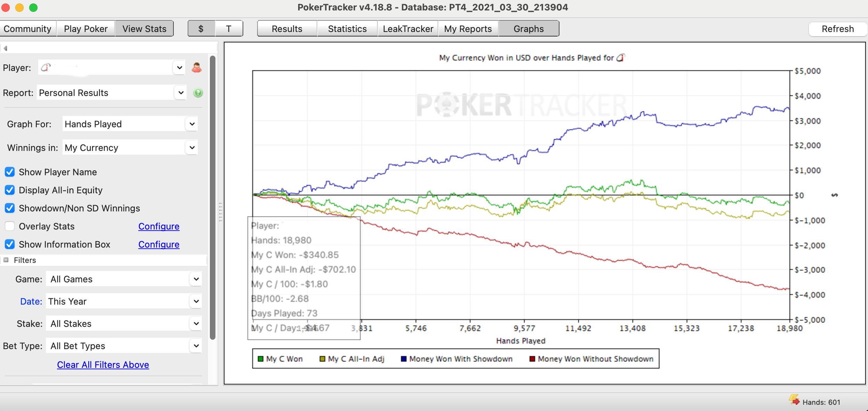This screenshot has width=868, height=411.
Task: Click the My C Won green legend swatch
Action: click(x=261, y=359)
